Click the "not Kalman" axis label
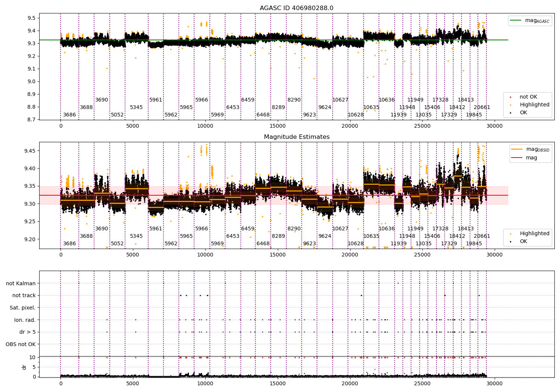560x392 pixels. [x=21, y=283]
